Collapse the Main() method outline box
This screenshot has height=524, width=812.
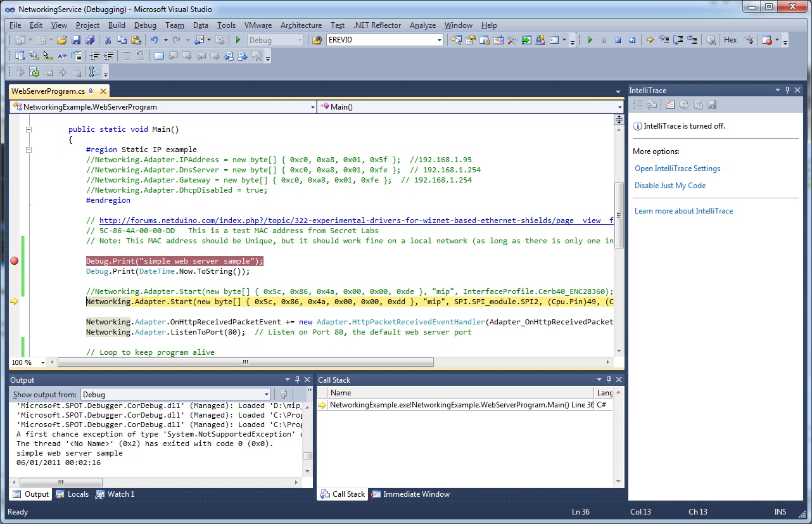pos(29,129)
